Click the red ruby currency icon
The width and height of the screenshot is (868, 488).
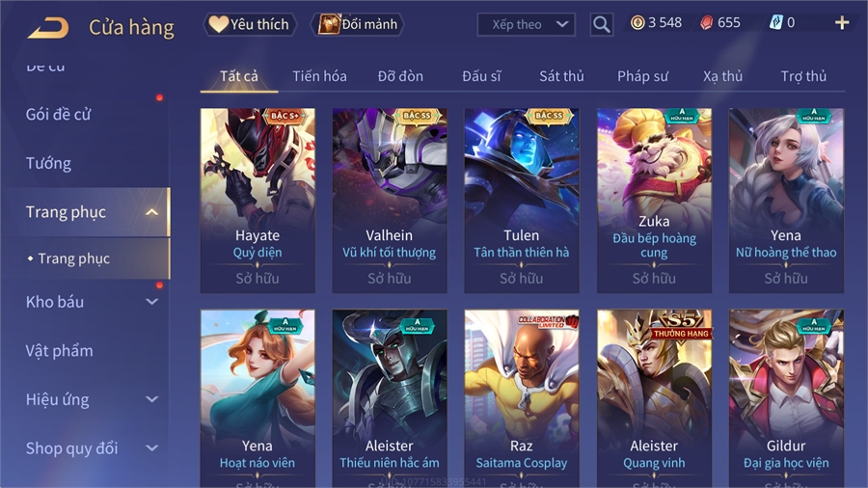[706, 23]
